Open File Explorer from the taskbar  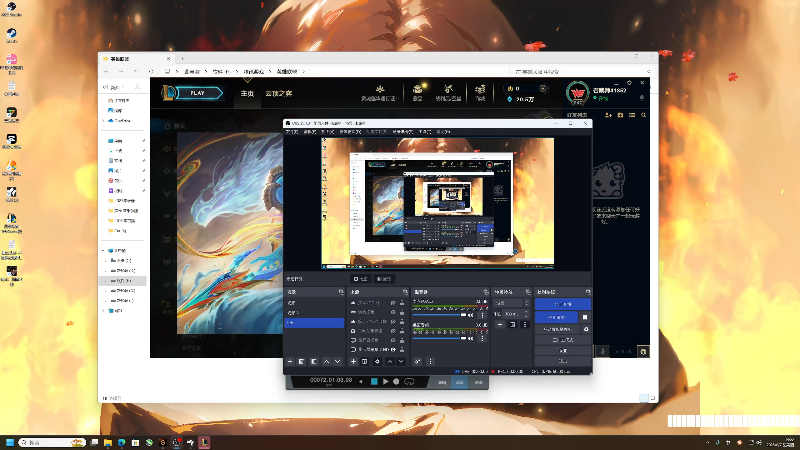[108, 442]
